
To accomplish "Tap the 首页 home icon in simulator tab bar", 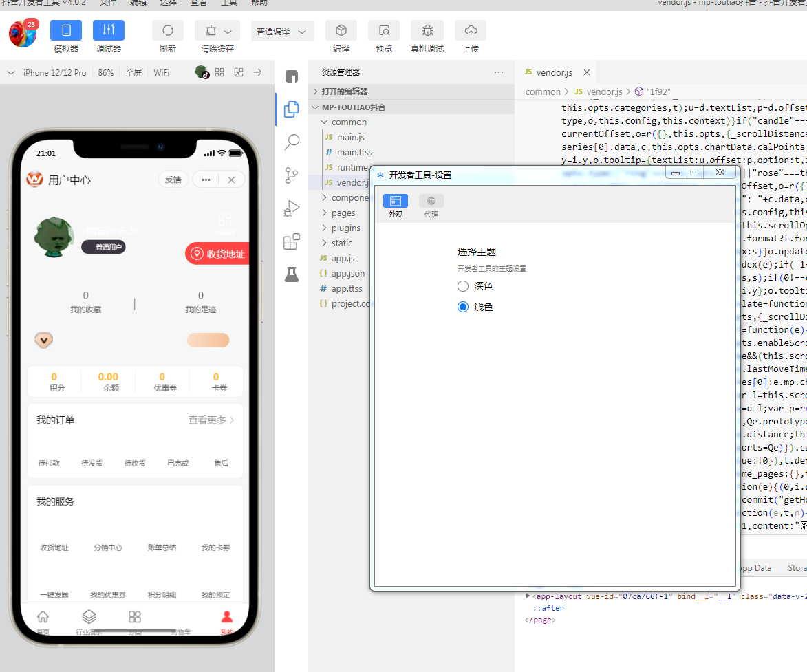I will 43,617.
